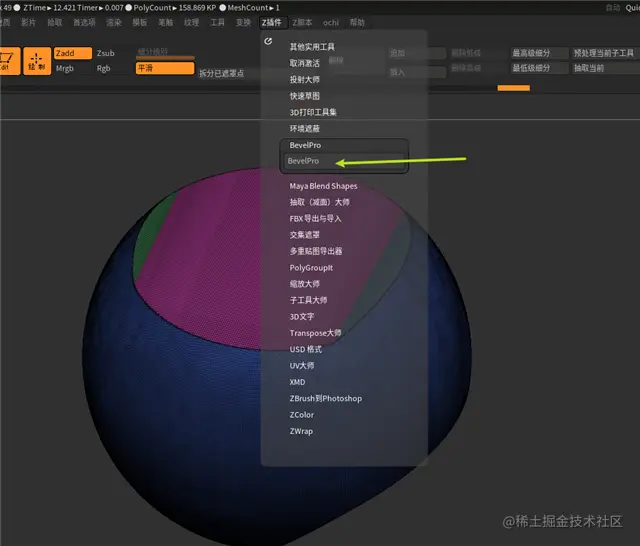Open the 渲染 render menu
This screenshot has width=640, height=546.
click(114, 22)
